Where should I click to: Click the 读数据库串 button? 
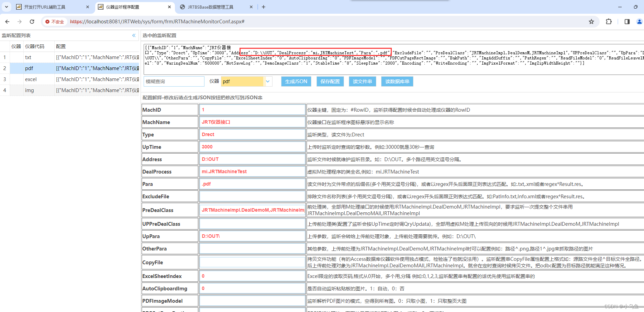tap(397, 81)
